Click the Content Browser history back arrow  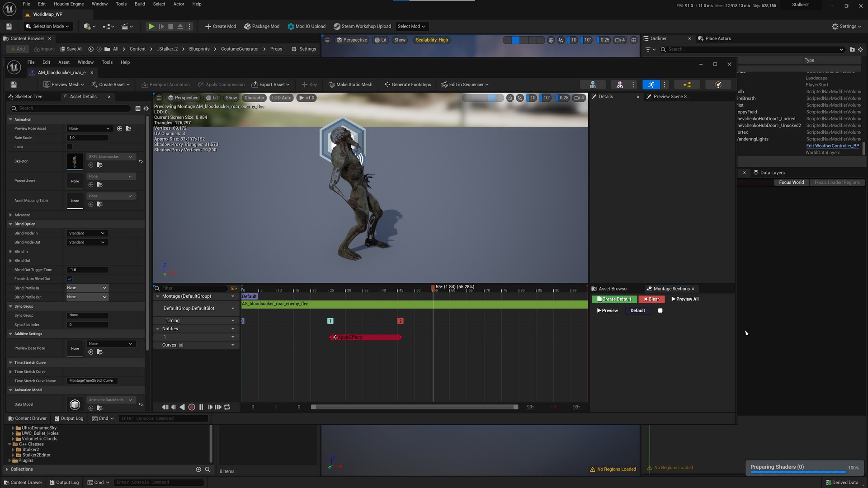tap(91, 49)
